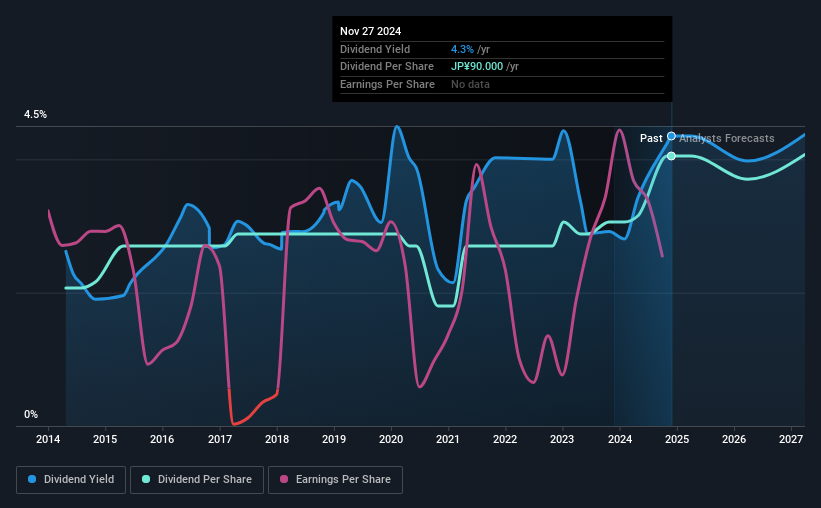
Task: Click the 2026 x-axis label
Action: point(734,439)
